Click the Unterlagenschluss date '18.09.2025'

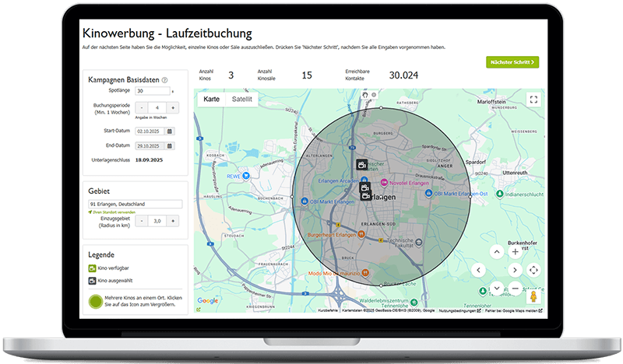click(149, 160)
